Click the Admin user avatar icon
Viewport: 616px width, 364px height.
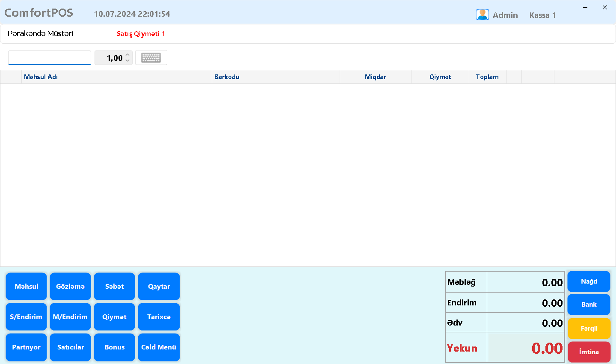coord(483,15)
